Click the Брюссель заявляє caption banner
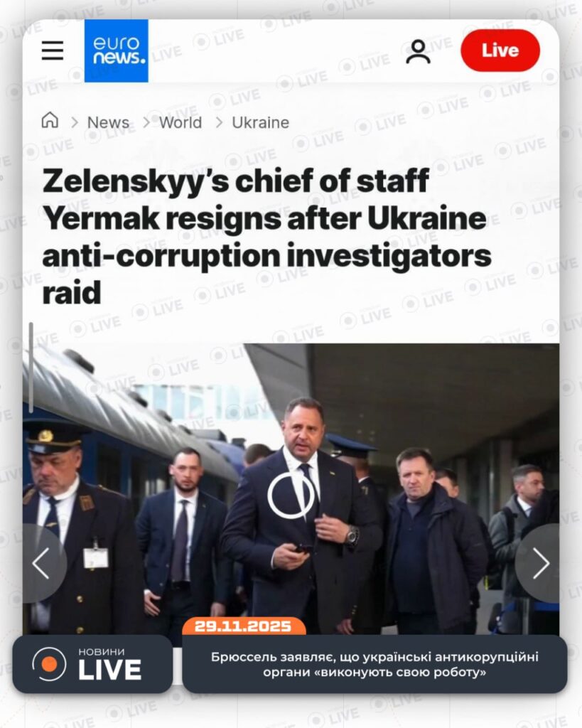The height and width of the screenshot is (728, 582). (374, 665)
